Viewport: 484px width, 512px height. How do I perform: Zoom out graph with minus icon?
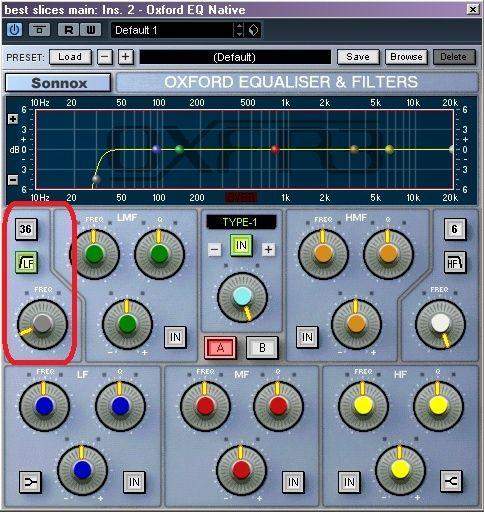13,180
